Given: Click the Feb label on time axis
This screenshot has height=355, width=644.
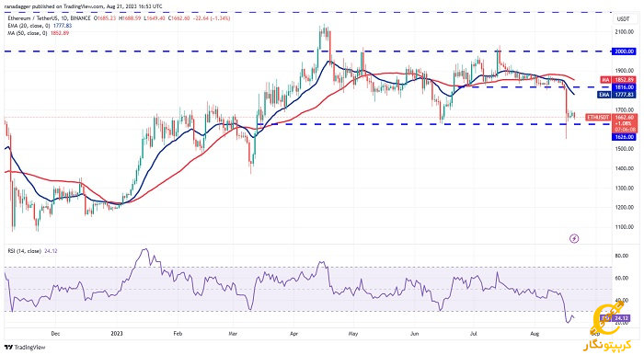Looking at the screenshot, I should click(x=178, y=334).
